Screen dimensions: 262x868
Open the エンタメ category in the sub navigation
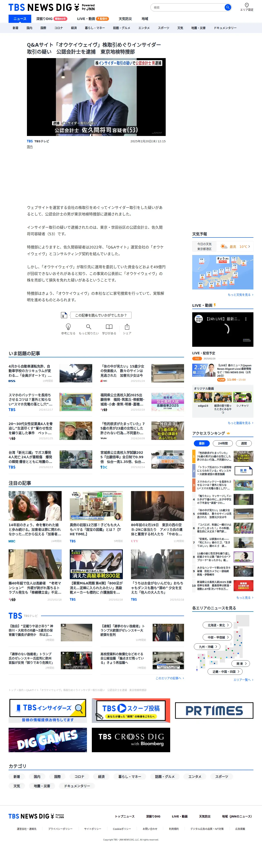[144, 28]
